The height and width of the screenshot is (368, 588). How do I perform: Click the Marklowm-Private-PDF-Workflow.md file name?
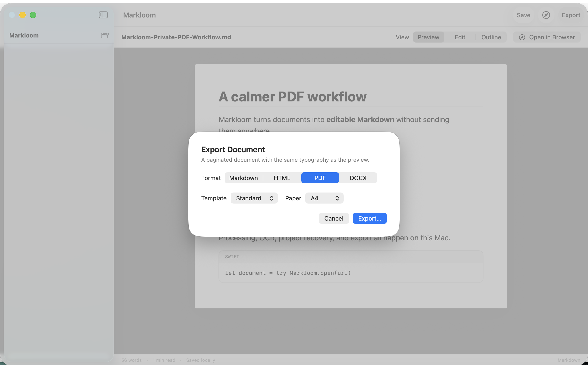[x=176, y=37]
